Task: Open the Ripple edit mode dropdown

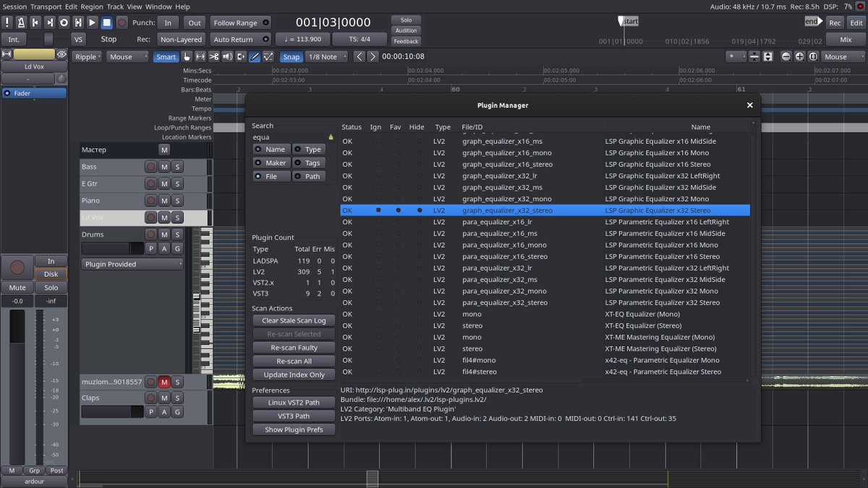Action: (x=87, y=56)
